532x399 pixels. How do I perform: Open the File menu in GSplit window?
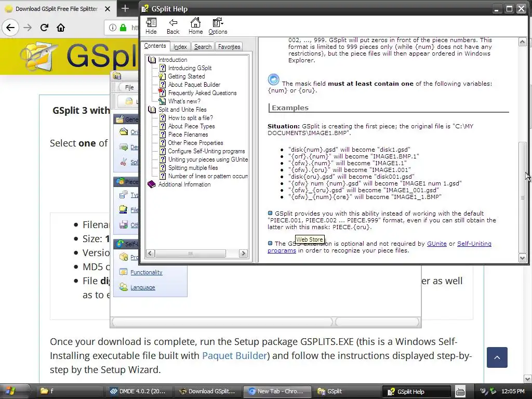coord(129,87)
